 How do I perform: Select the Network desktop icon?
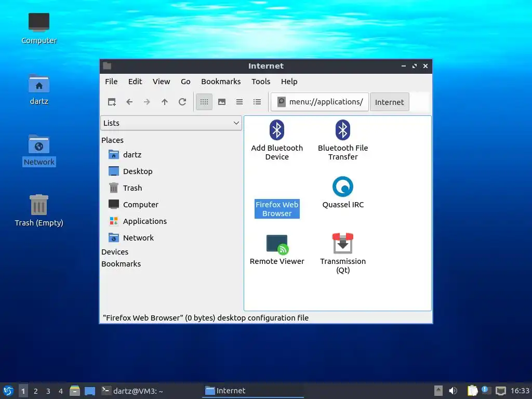click(39, 151)
